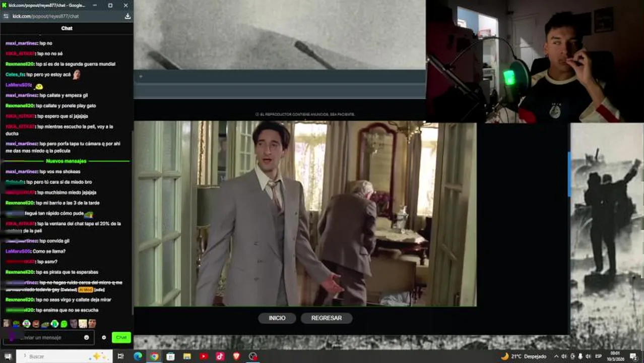Click maxi_martinez on 'vos me shokeas' message
This screenshot has width=644, height=363.
pos(21,171)
